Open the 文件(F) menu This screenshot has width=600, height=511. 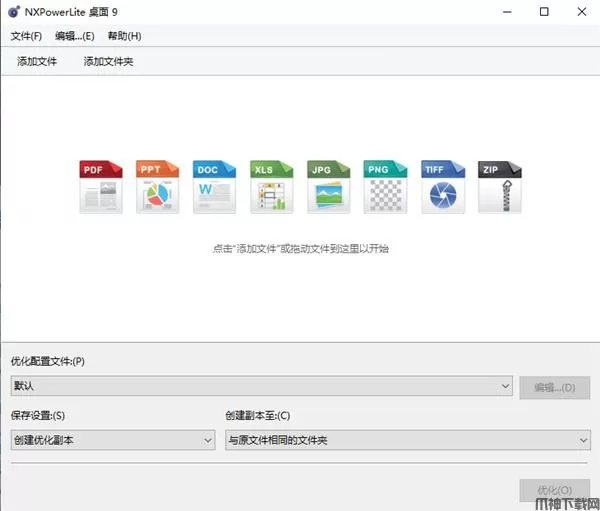tap(26, 36)
